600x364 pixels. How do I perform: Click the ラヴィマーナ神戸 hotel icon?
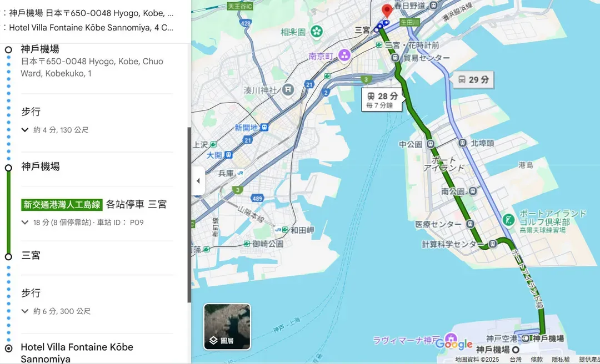[452, 339]
